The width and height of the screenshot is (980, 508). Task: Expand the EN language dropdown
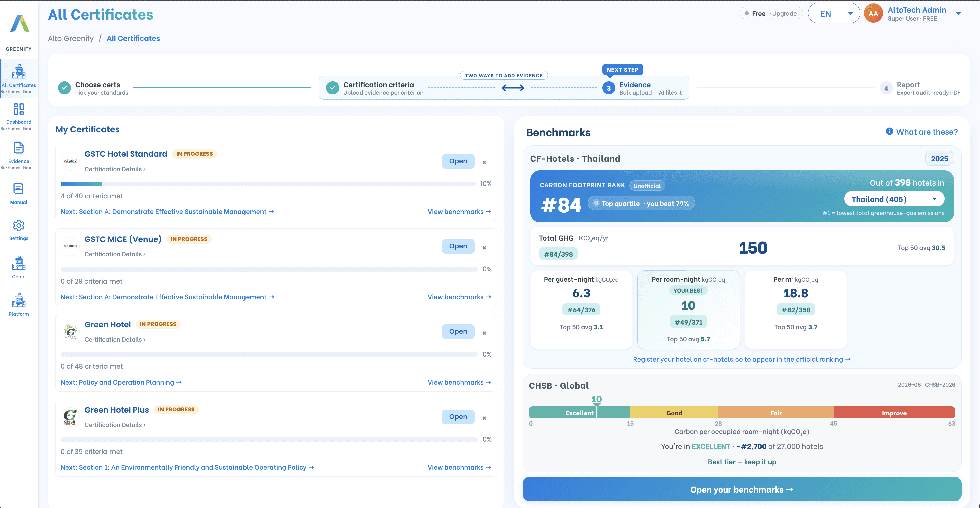(x=834, y=13)
